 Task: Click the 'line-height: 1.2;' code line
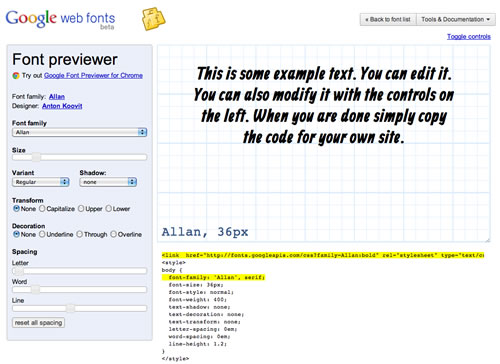tap(198, 344)
